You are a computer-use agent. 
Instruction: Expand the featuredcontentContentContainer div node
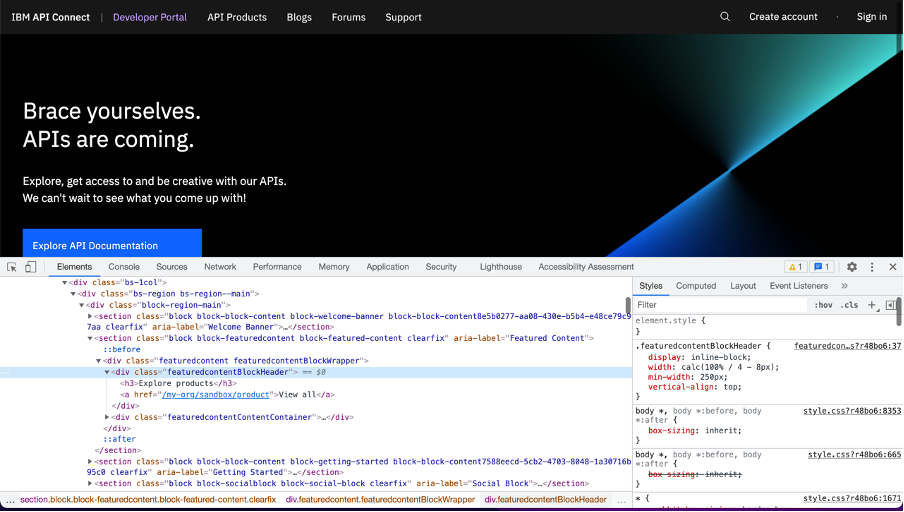pos(107,417)
